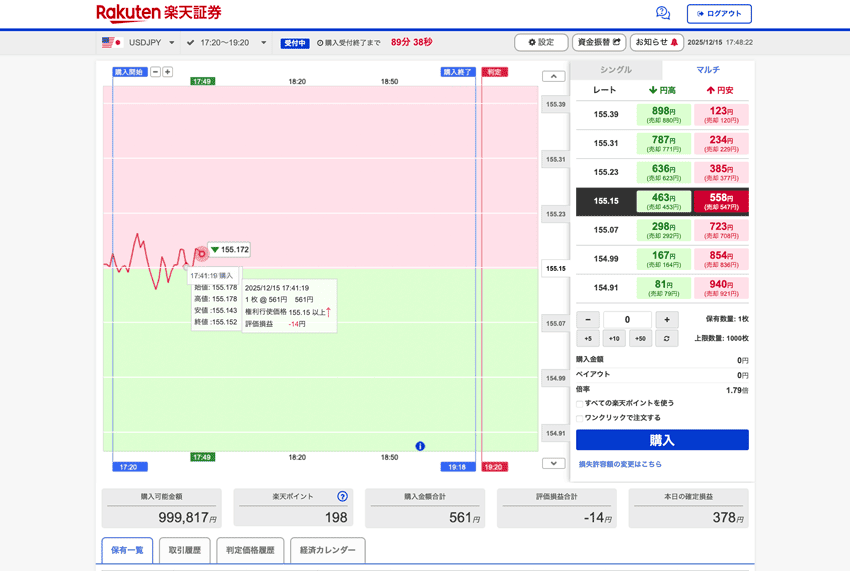Click the 楽天ポイント help question icon
The width and height of the screenshot is (850, 571).
click(x=342, y=496)
